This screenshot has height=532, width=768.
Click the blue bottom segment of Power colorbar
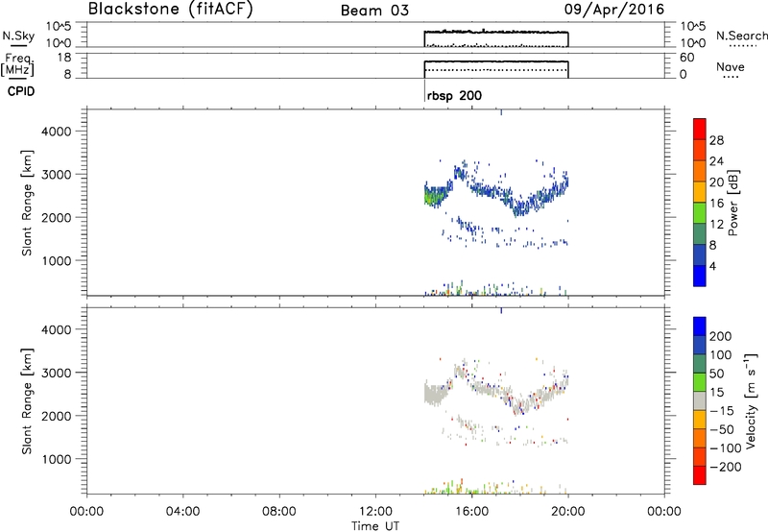[700, 276]
